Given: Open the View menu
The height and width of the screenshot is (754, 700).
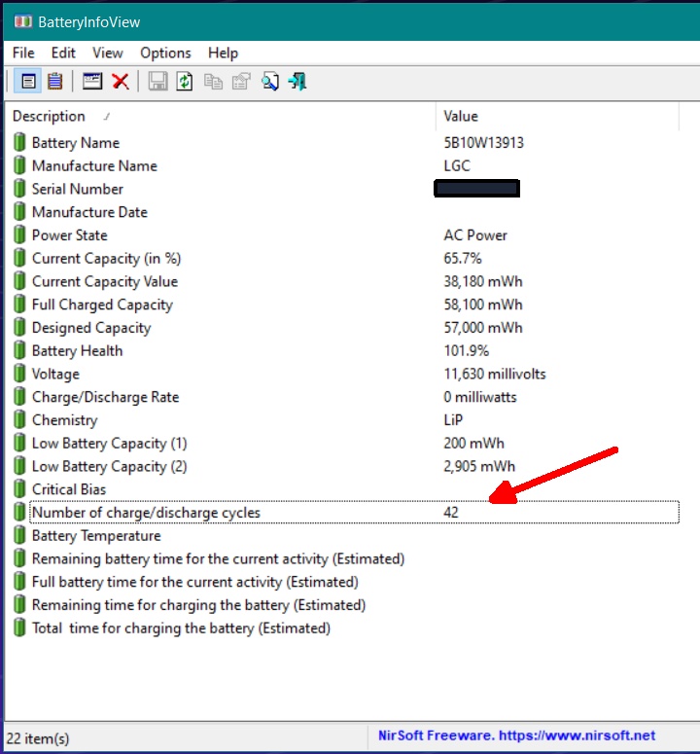Looking at the screenshot, I should click(x=107, y=53).
